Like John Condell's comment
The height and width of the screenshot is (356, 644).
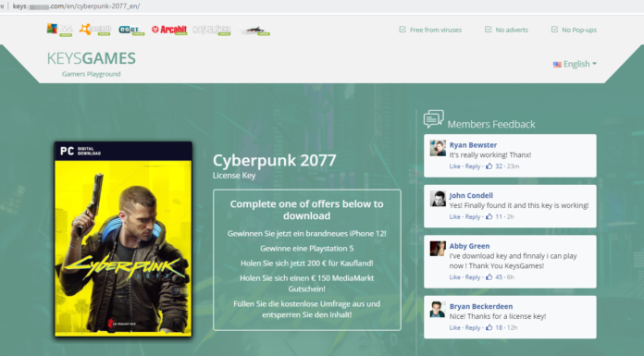click(x=454, y=216)
